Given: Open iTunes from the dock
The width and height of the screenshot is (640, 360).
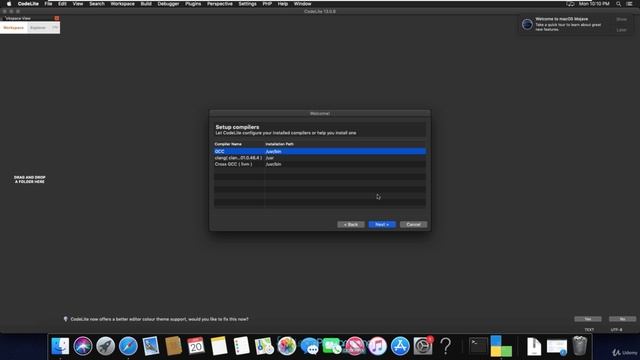Looking at the screenshot, I should tap(378, 346).
